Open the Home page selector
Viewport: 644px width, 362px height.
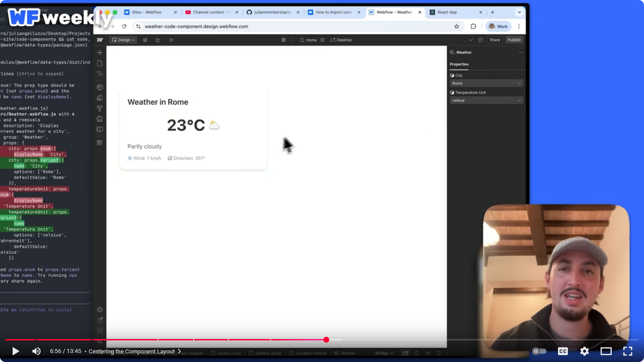(x=308, y=40)
